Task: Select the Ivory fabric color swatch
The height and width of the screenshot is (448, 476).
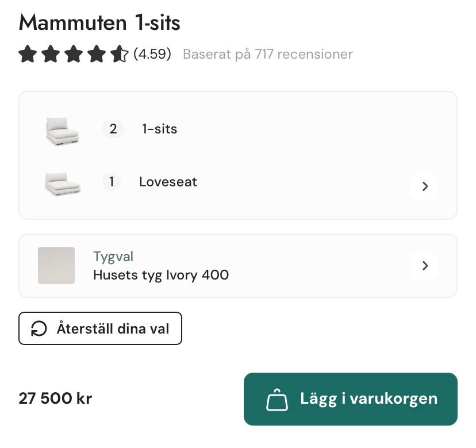Action: 56,266
